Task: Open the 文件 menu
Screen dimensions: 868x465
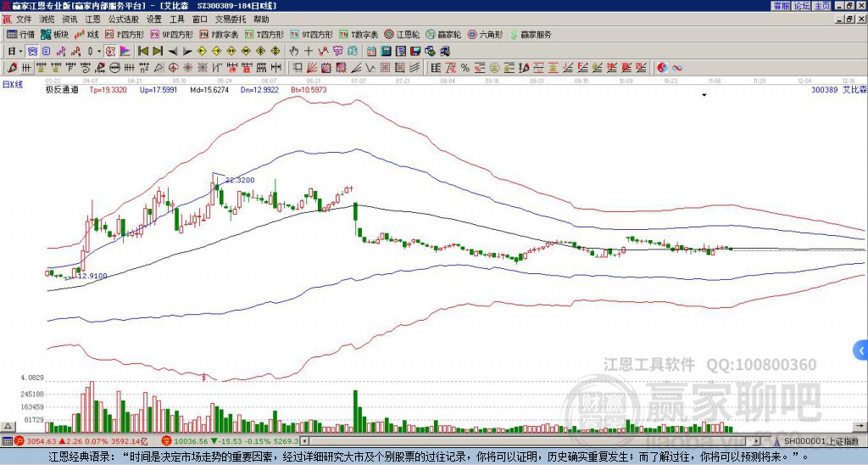Action: coord(24,20)
